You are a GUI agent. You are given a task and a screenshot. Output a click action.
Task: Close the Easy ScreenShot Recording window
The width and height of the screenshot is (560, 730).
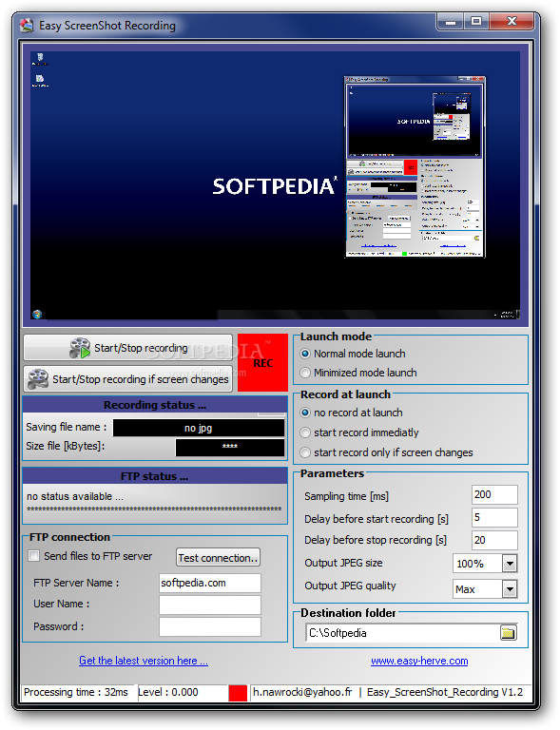click(512, 22)
